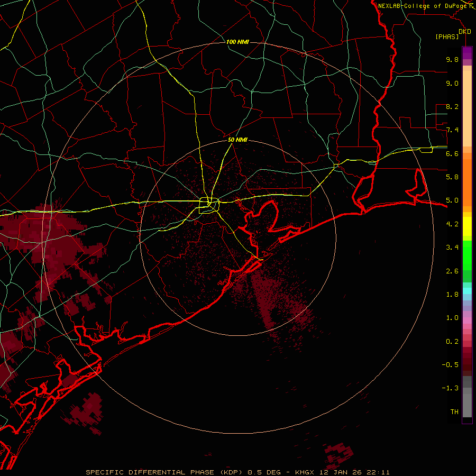This screenshot has width=476, height=476.
Task: Click the 100 NMI range ring label
Action: (237, 42)
